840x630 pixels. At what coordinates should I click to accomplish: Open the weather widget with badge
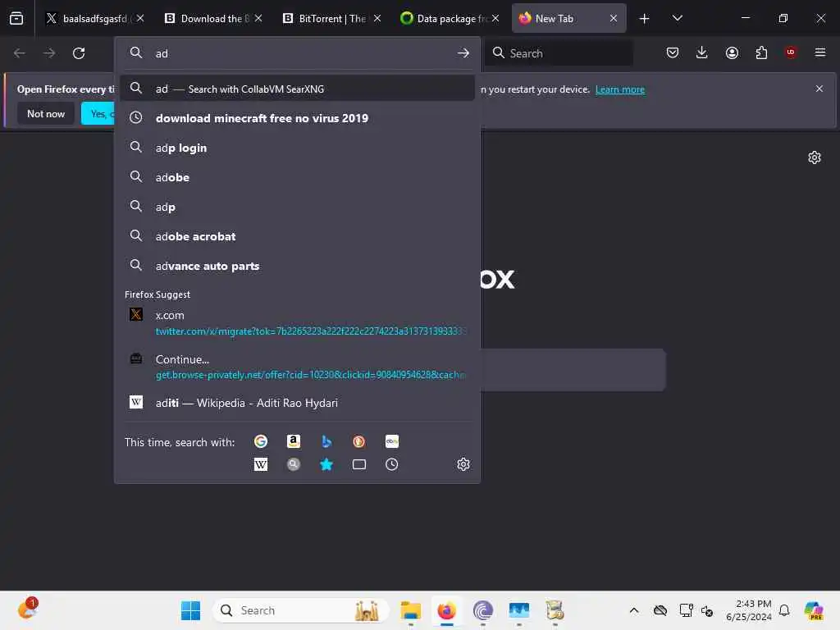point(28,609)
